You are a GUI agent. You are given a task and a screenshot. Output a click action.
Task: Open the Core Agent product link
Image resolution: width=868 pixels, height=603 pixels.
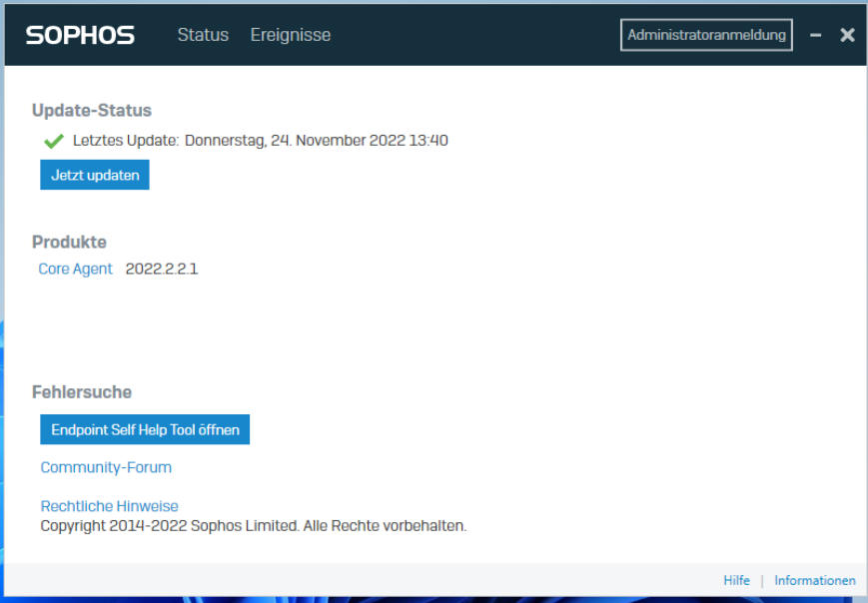coord(75,269)
